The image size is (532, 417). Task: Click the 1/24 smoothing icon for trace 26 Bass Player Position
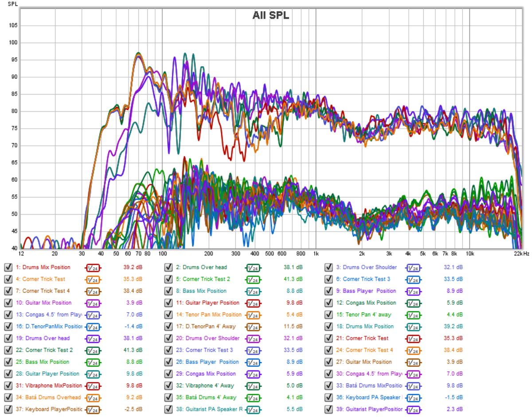(x=254, y=362)
